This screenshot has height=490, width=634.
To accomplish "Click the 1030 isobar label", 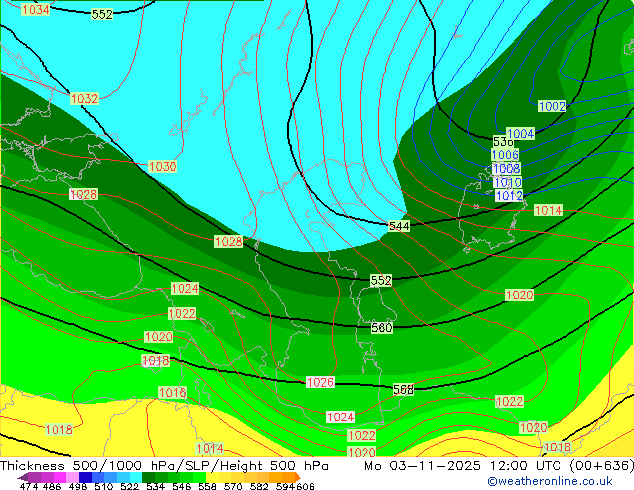I will (163, 167).
